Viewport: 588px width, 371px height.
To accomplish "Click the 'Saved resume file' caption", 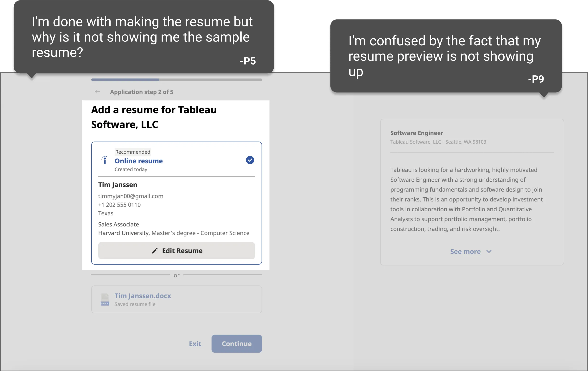I will coord(135,304).
